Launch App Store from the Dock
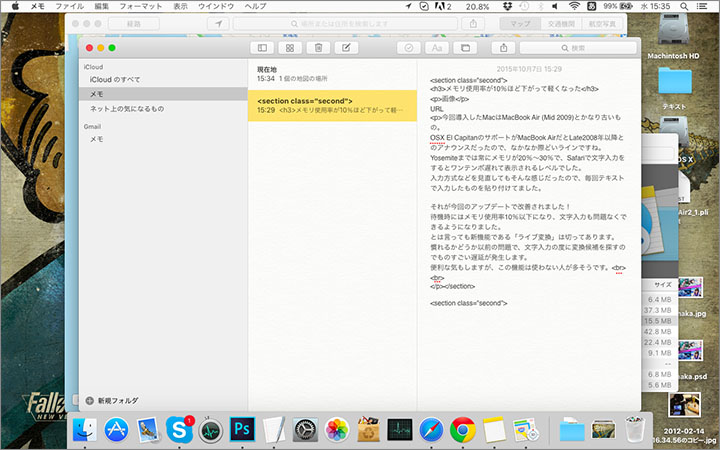 tap(116, 430)
